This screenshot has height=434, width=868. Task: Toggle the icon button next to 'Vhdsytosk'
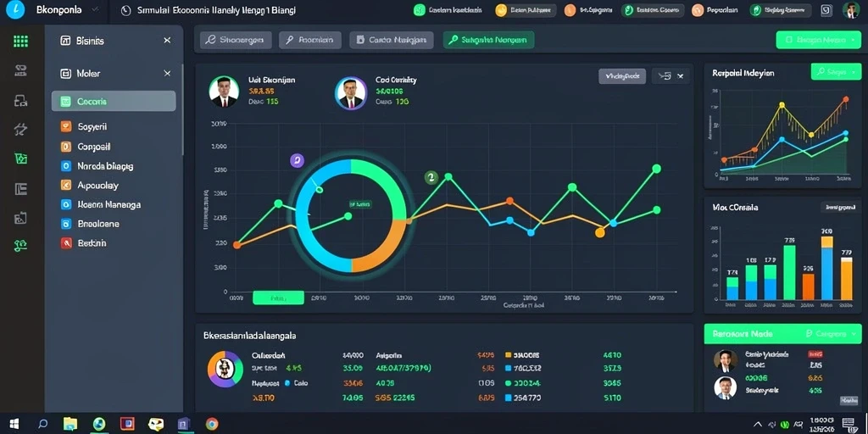click(x=665, y=76)
